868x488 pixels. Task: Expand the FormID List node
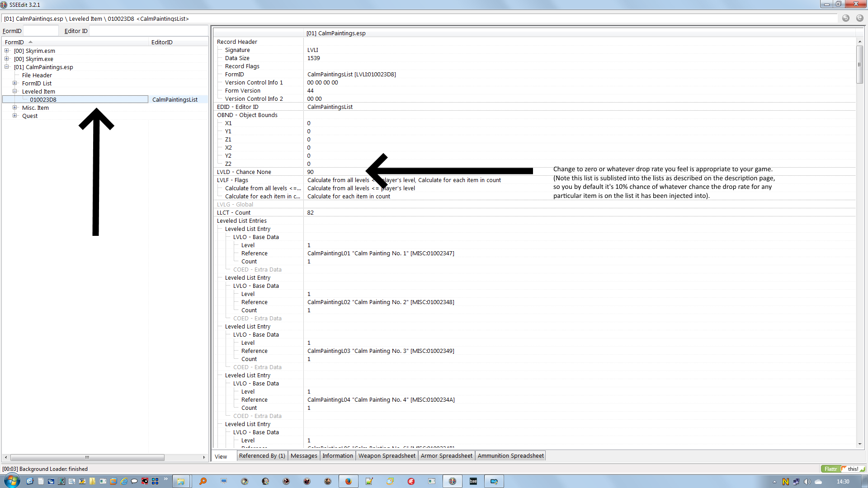[x=15, y=83]
